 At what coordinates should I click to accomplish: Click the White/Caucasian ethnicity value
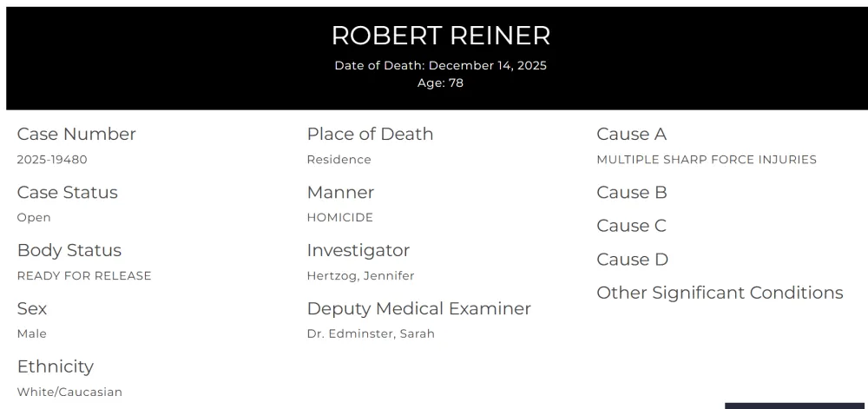point(69,393)
